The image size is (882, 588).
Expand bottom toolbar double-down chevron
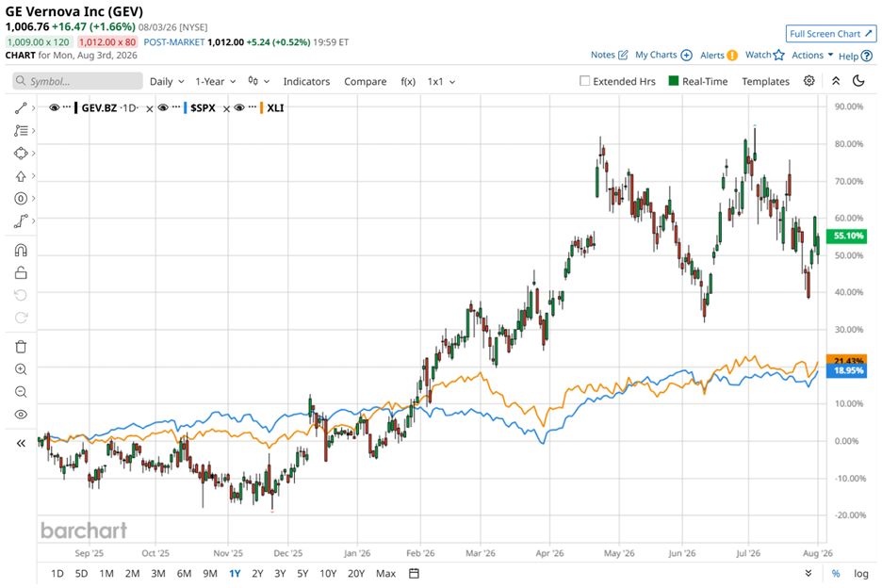[x=808, y=573]
